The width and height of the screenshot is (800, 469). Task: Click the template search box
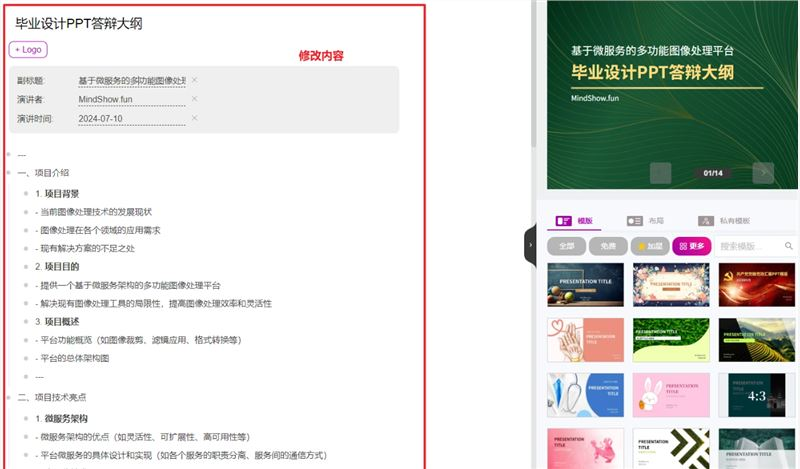(x=750, y=246)
